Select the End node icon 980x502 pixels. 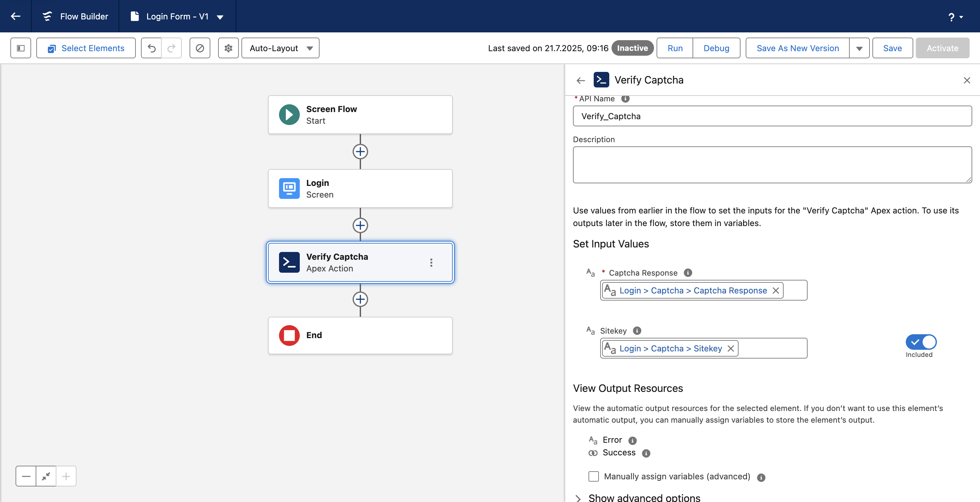coord(289,336)
